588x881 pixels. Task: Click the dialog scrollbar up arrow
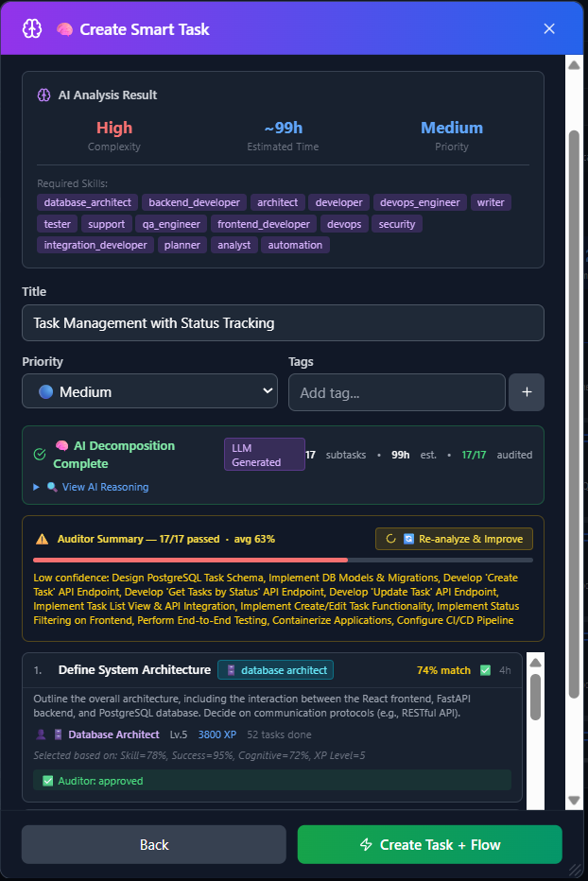(574, 65)
